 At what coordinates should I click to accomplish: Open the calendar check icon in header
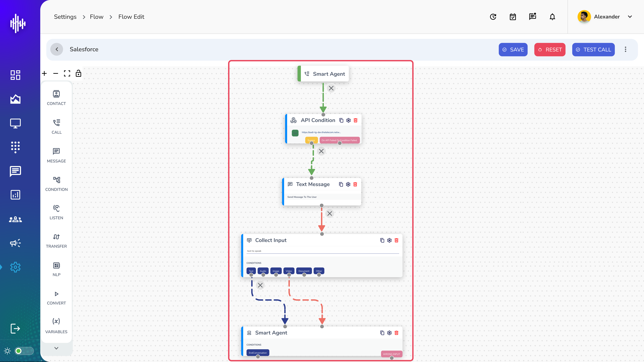(513, 17)
